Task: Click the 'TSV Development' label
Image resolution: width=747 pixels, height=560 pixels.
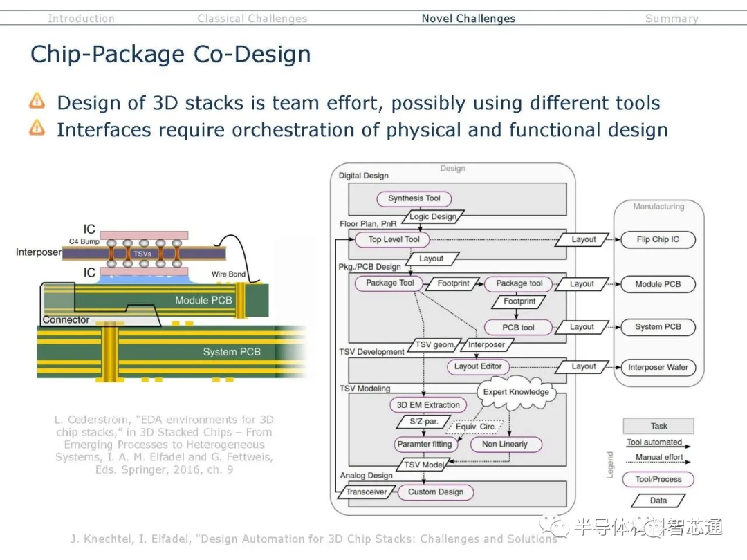Action: coord(371,352)
